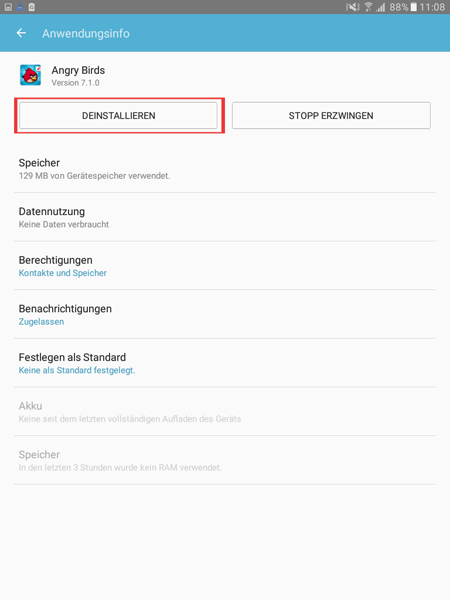Tap Keine als Standard festgelegt link
The height and width of the screenshot is (600, 450).
[77, 370]
